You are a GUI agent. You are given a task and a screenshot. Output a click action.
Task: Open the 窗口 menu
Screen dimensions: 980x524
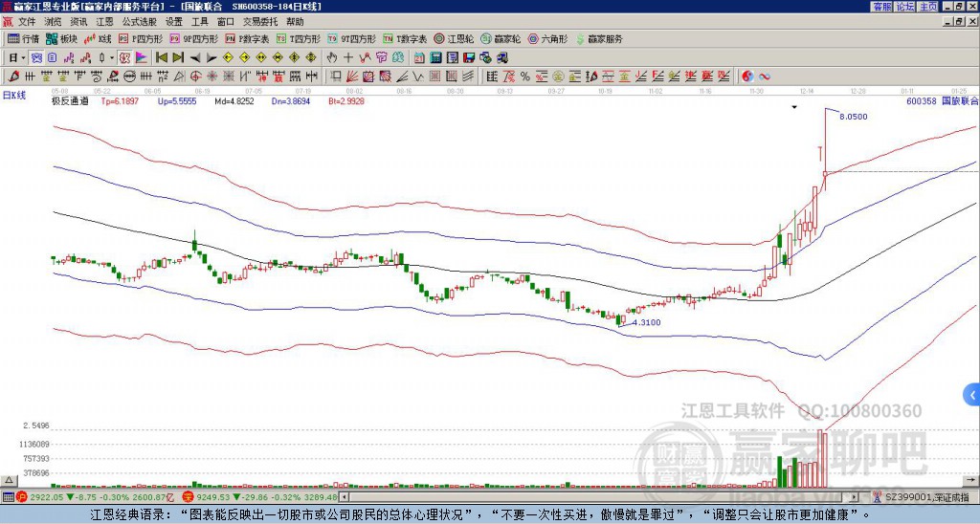tap(226, 22)
